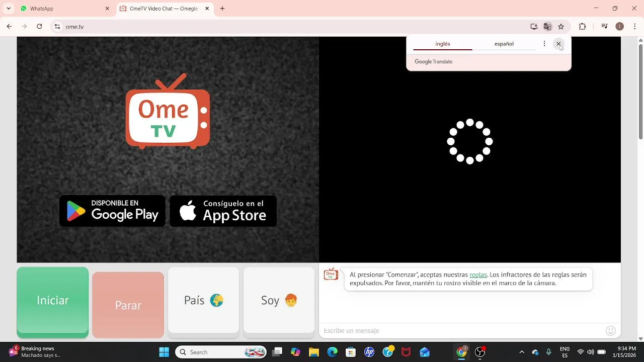Screen dimensions: 644x362
Task: Open the App Store download badge
Action: (x=223, y=211)
